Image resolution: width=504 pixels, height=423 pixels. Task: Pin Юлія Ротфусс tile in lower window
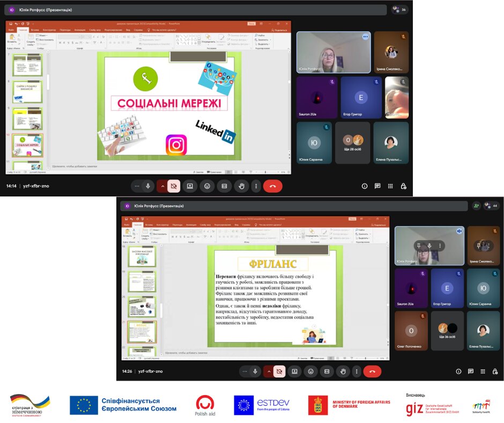point(419,246)
